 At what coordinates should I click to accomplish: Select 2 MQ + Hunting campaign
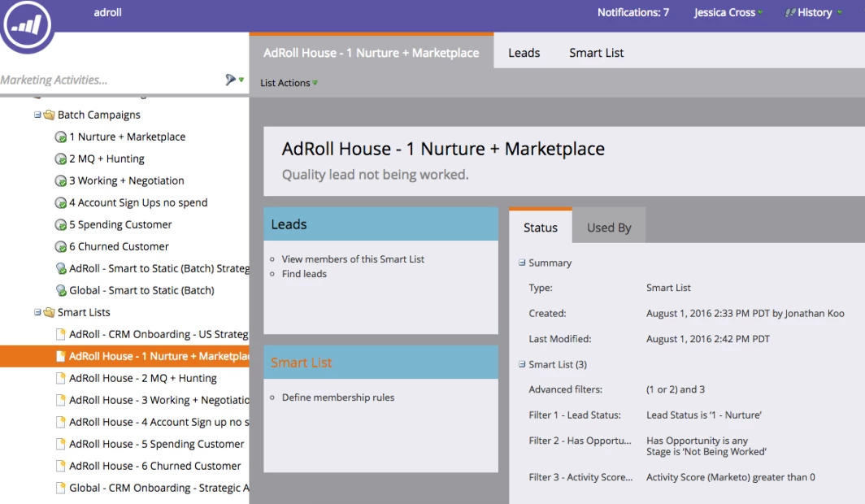[x=106, y=159]
